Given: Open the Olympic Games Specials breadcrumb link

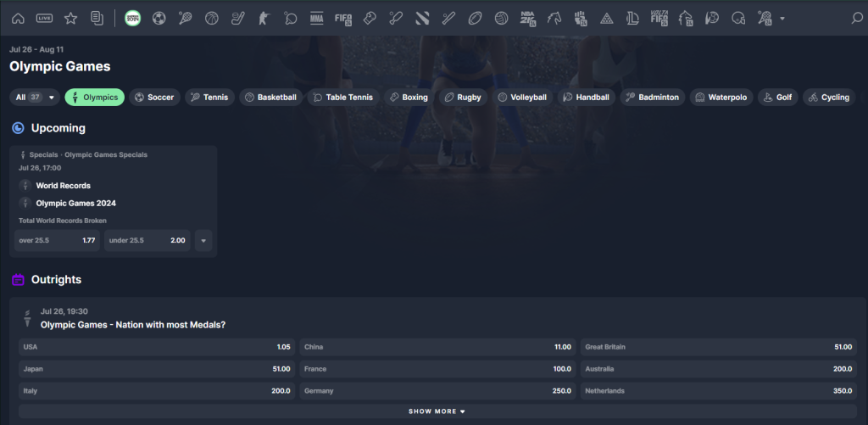Looking at the screenshot, I should 106,154.
